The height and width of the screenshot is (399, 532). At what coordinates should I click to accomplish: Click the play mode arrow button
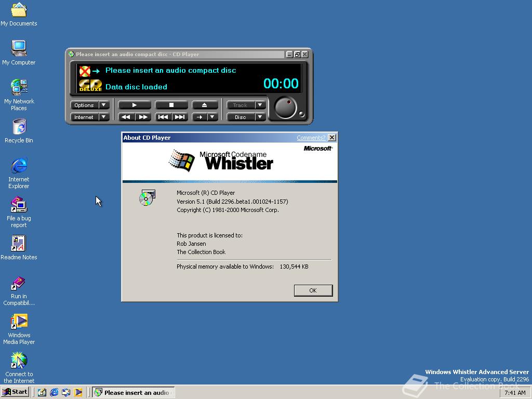199,117
